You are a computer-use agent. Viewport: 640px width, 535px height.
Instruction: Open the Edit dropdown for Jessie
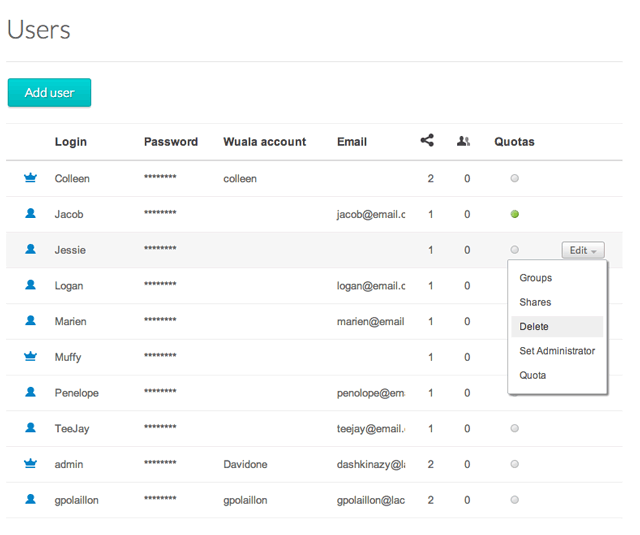[x=583, y=250]
